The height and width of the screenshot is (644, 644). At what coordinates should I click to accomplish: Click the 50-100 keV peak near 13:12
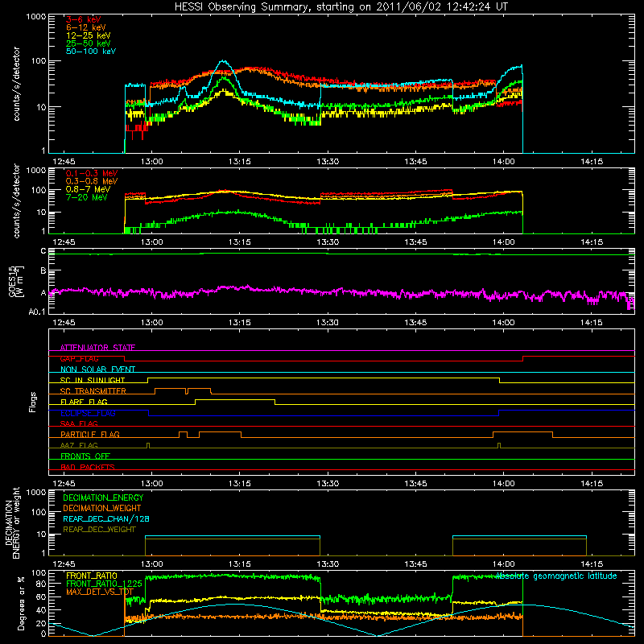click(223, 61)
